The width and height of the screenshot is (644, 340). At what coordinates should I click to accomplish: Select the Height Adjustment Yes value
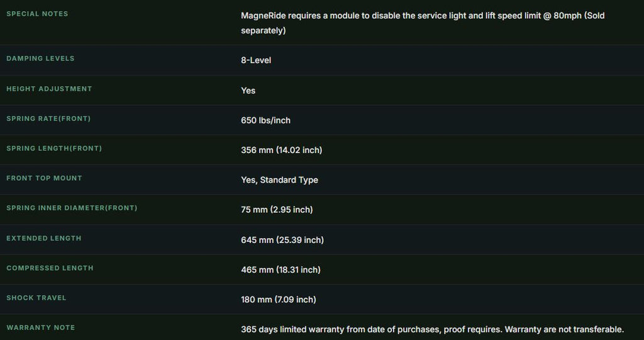(248, 91)
